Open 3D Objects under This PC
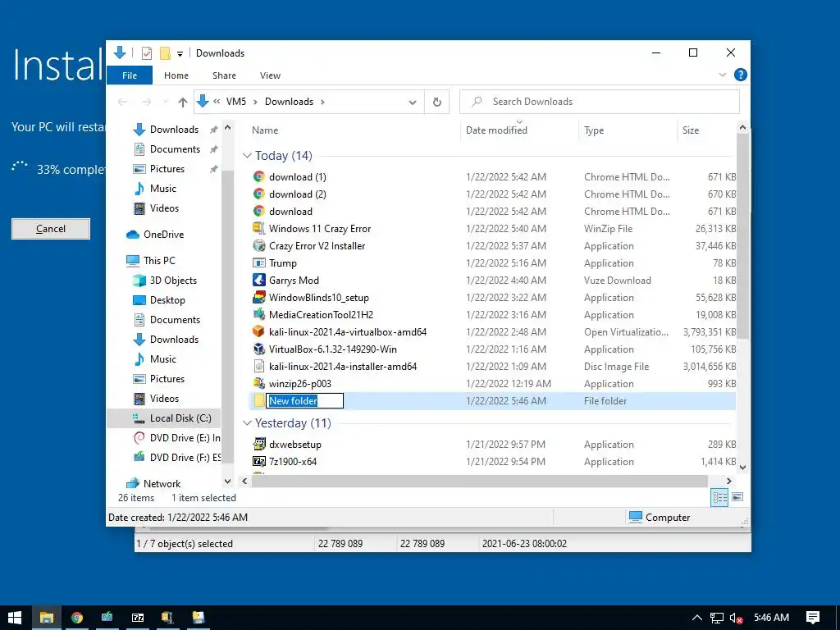The height and width of the screenshot is (630, 840). [x=172, y=281]
